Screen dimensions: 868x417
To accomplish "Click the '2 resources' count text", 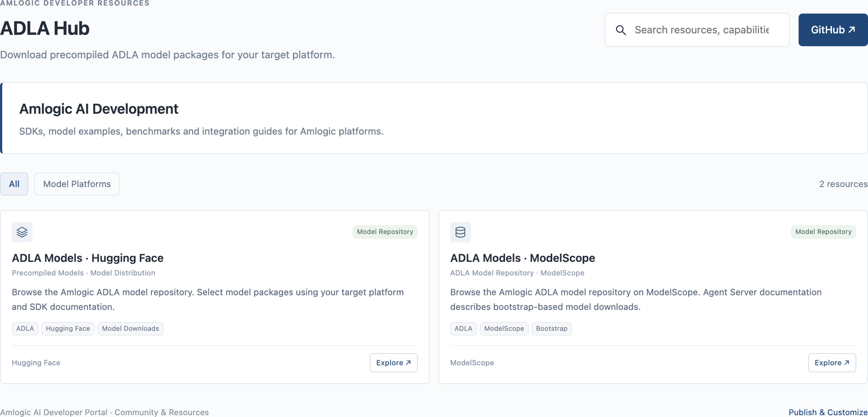I will coord(843,184).
